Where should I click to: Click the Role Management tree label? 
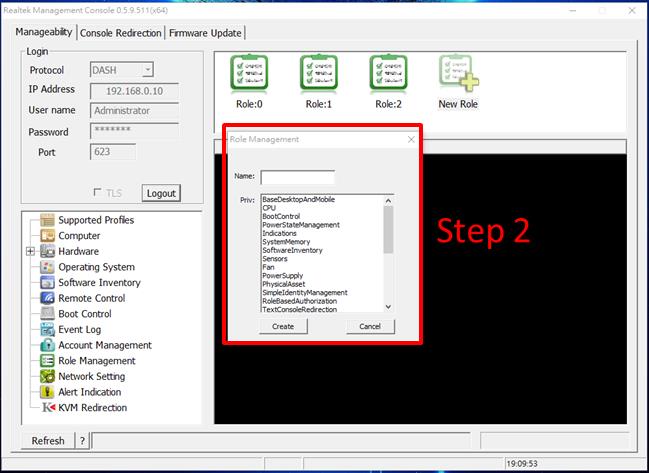[97, 361]
